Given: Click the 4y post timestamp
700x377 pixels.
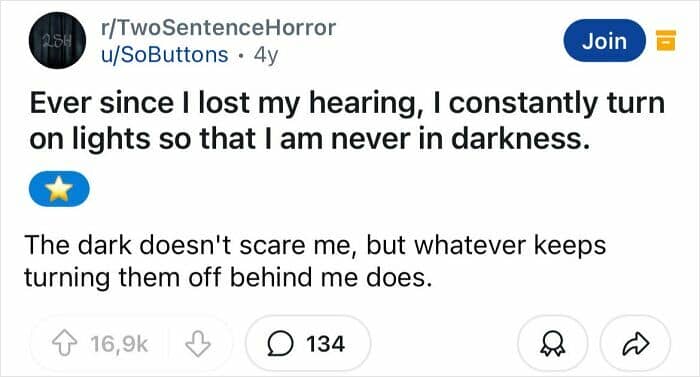Looking at the screenshot, I should (x=266, y=55).
